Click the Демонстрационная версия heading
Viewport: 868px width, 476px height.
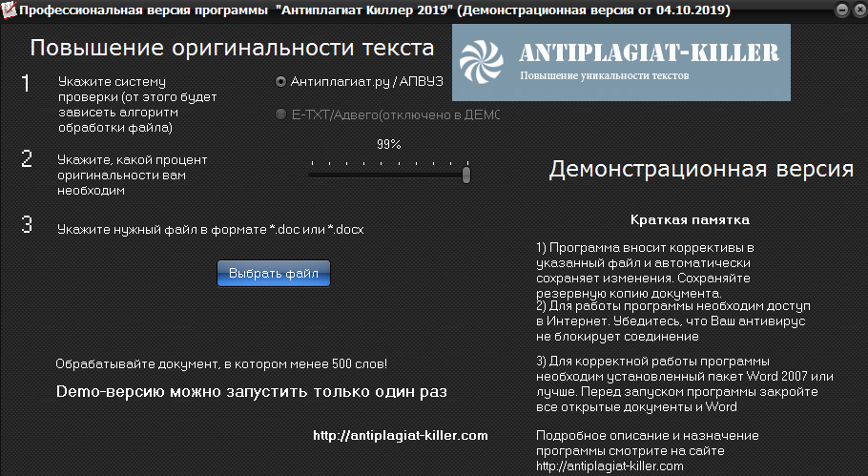pyautogui.click(x=701, y=169)
